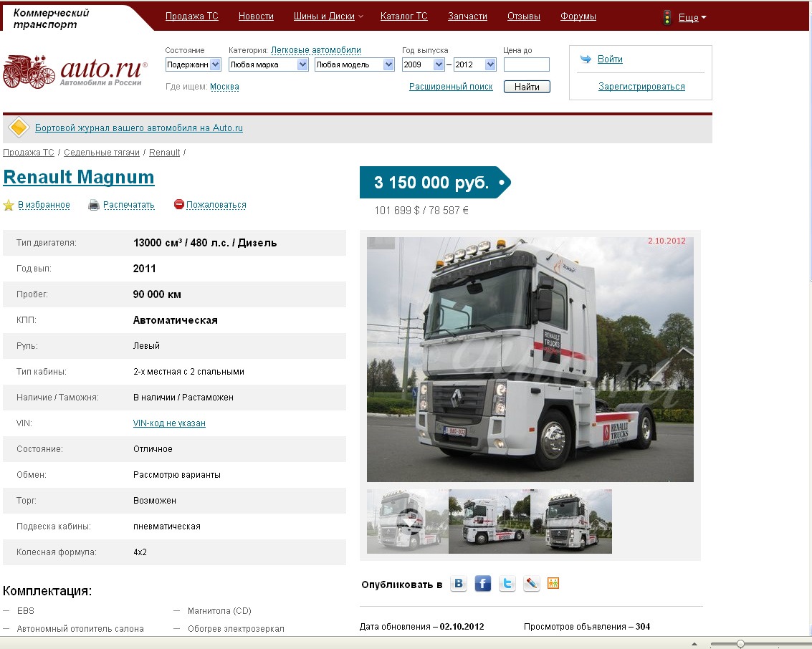The width and height of the screenshot is (812, 649).
Task: Open the Любая модель dropdown
Action: pos(354,64)
